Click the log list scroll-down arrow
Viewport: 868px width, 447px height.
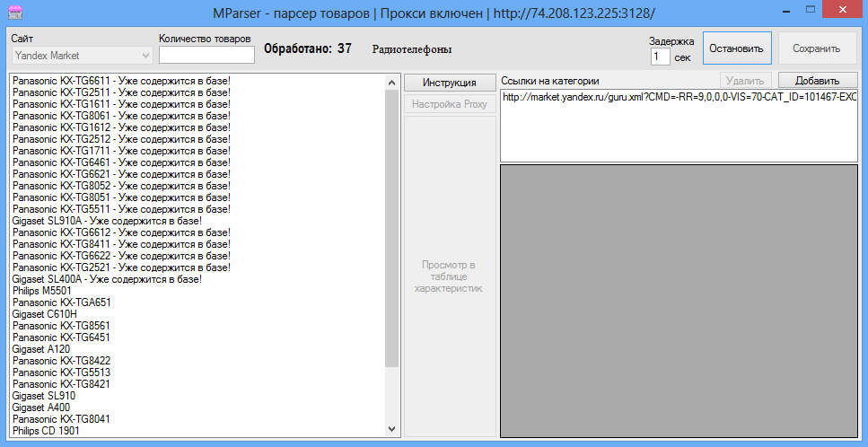(392, 429)
